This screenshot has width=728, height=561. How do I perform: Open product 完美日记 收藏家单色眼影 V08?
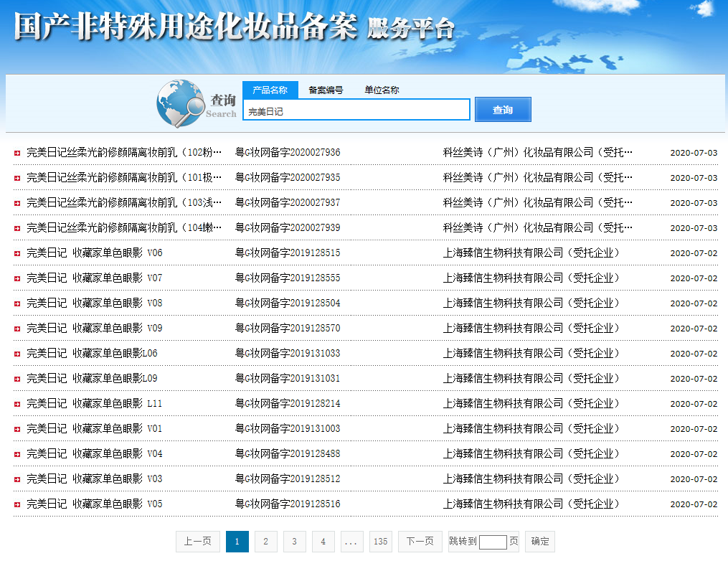point(94,303)
